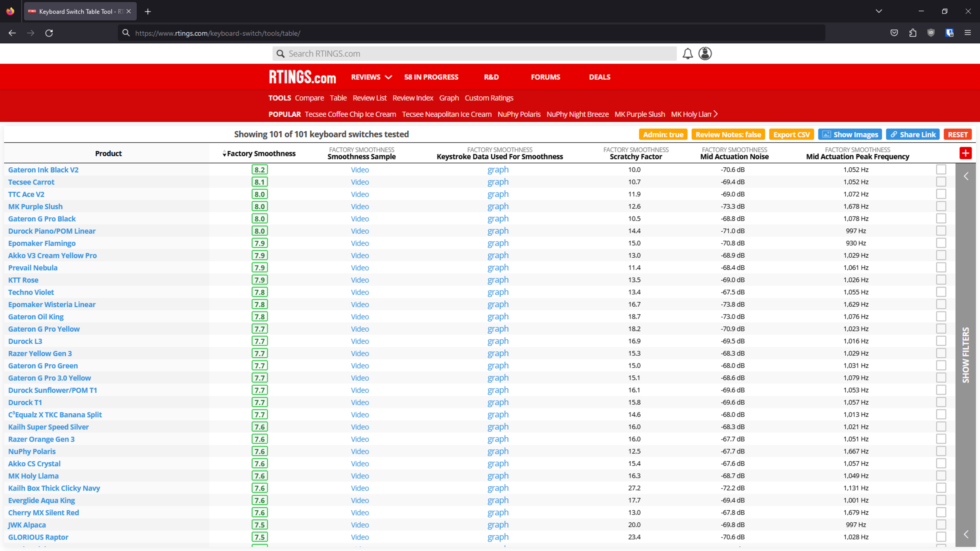Click the red plus add-column icon
Image resolution: width=980 pixels, height=551 pixels.
965,153
